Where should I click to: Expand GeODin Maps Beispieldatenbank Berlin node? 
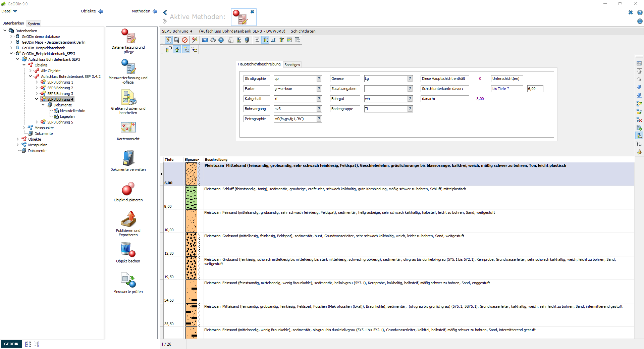tap(11, 42)
